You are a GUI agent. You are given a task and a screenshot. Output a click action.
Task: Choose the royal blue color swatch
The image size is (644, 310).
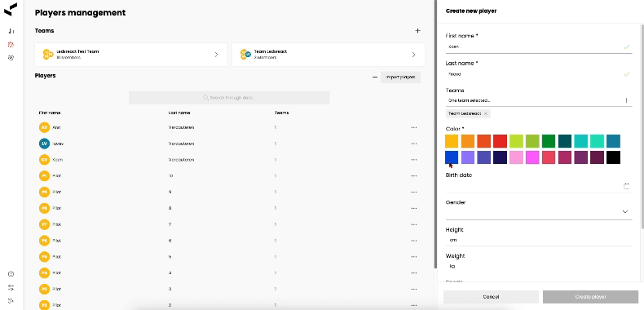pos(452,157)
